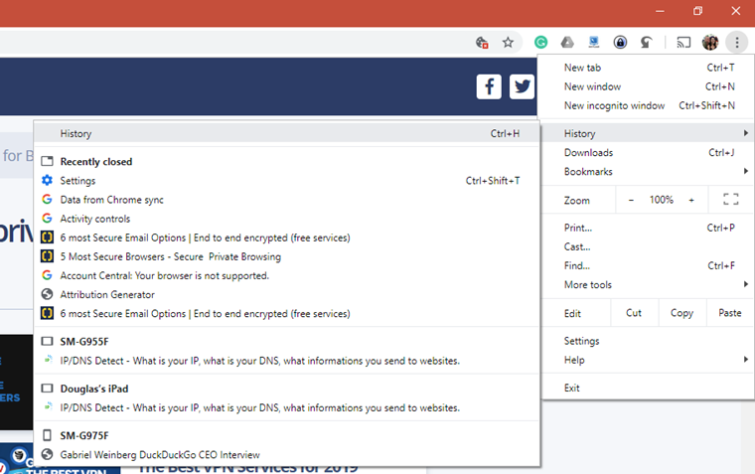The image size is (755, 474).
Task: Expand the History submenu arrow
Action: [745, 133]
